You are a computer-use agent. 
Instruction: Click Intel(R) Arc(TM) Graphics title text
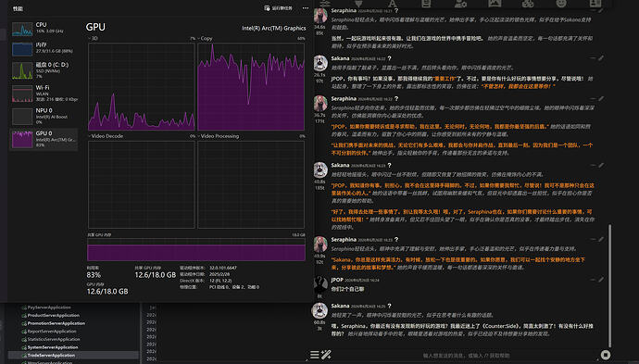273,28
